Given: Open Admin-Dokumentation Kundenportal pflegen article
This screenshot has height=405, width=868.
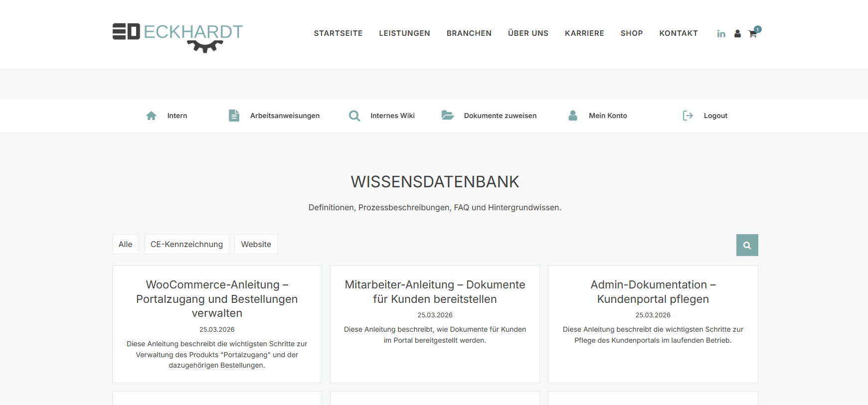Looking at the screenshot, I should (x=653, y=291).
